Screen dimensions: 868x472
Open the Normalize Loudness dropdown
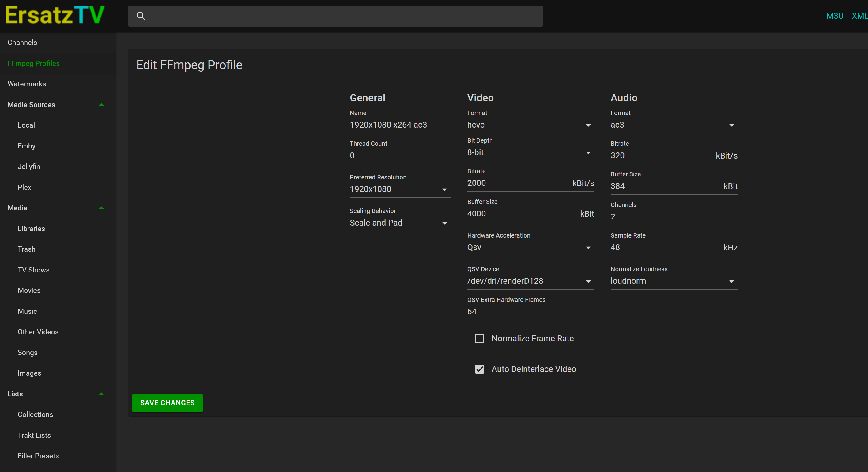click(674, 281)
